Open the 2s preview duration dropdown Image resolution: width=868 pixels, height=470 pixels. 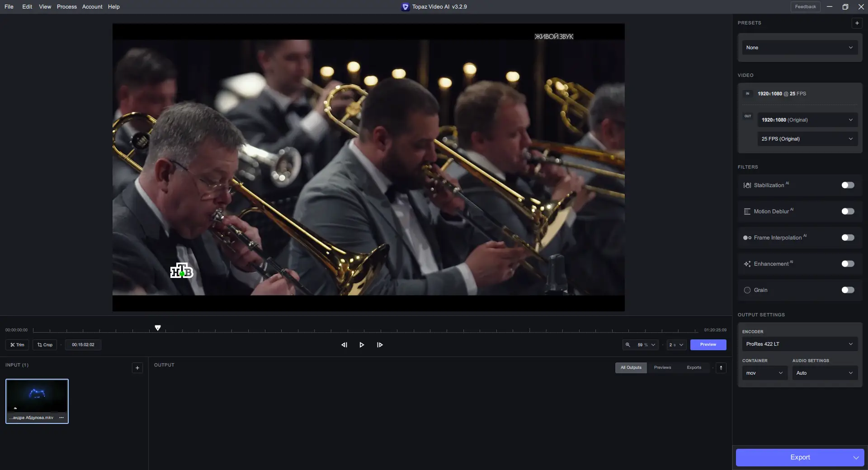[676, 345]
